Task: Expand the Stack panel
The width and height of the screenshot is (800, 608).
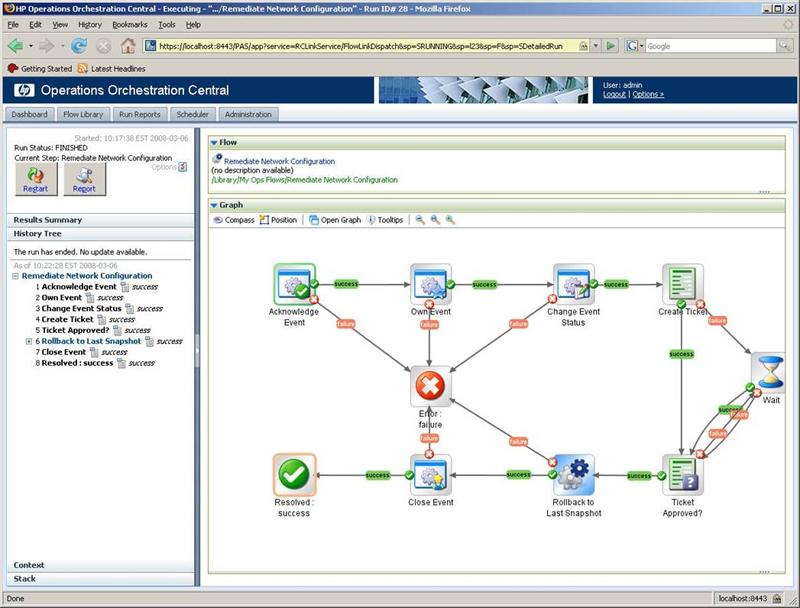Action: point(101,579)
